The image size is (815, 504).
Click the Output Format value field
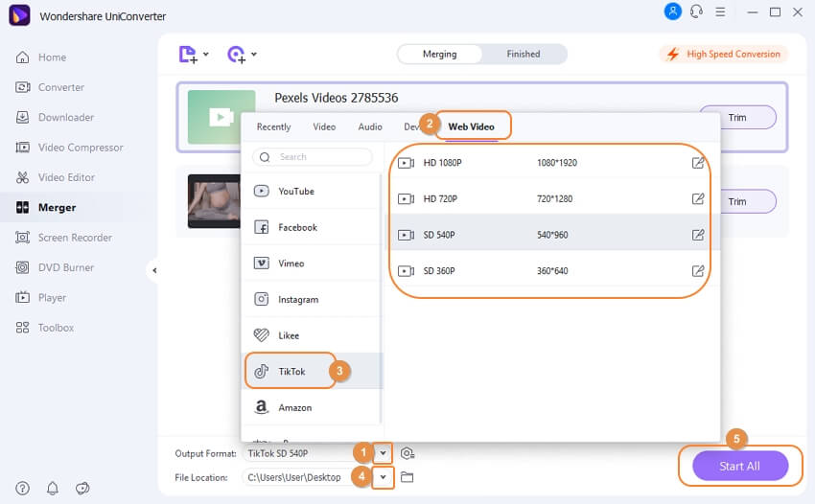[307, 453]
